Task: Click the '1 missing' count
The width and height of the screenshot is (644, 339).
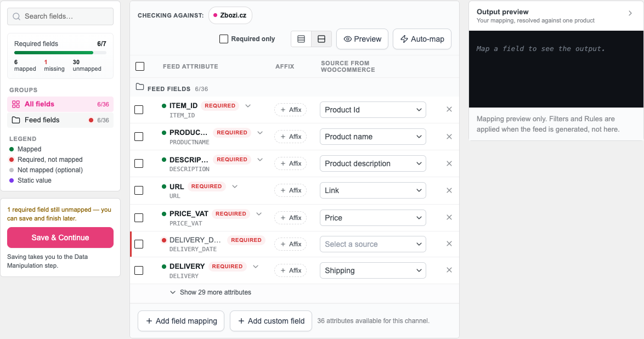Action: (54, 65)
